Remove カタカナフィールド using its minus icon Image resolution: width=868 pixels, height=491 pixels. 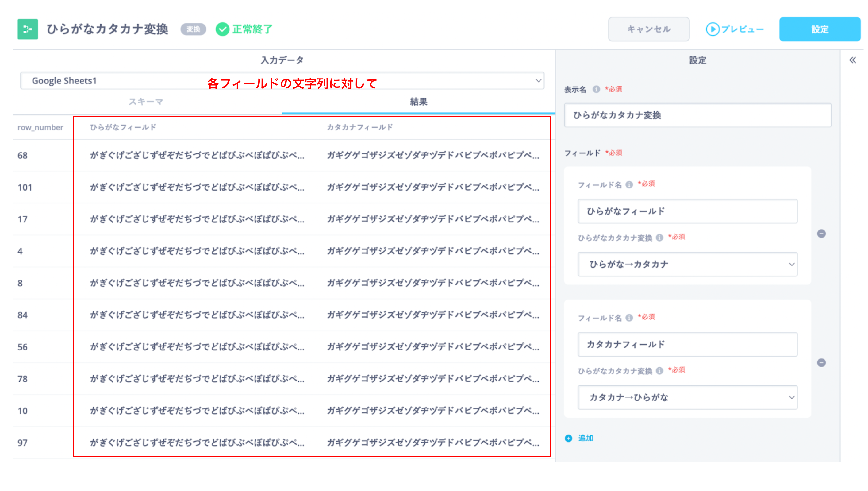821,363
